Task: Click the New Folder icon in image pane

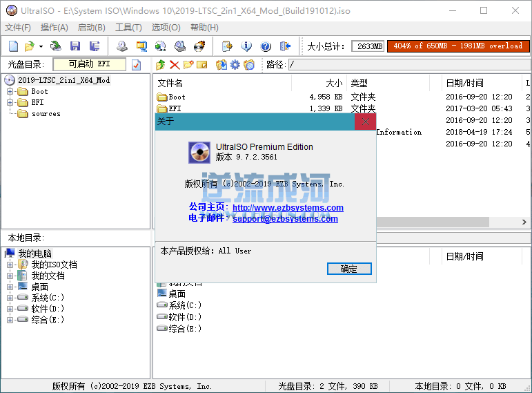Action: [x=188, y=64]
